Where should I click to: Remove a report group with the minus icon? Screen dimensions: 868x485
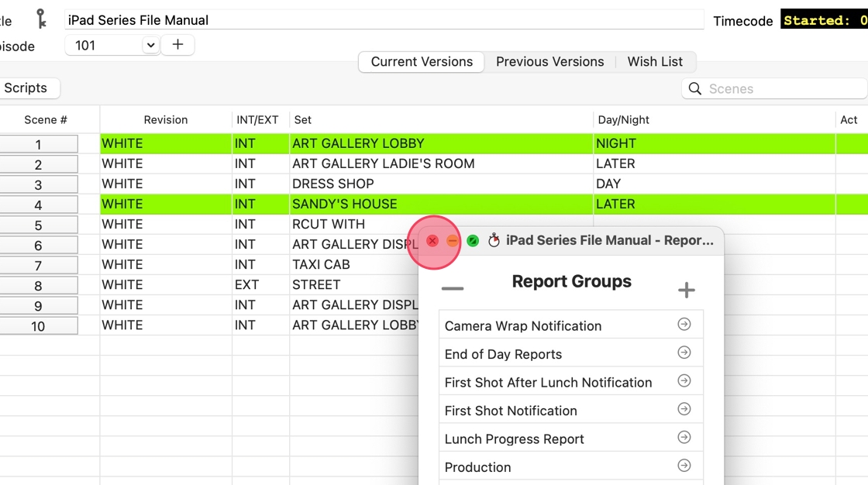click(453, 288)
